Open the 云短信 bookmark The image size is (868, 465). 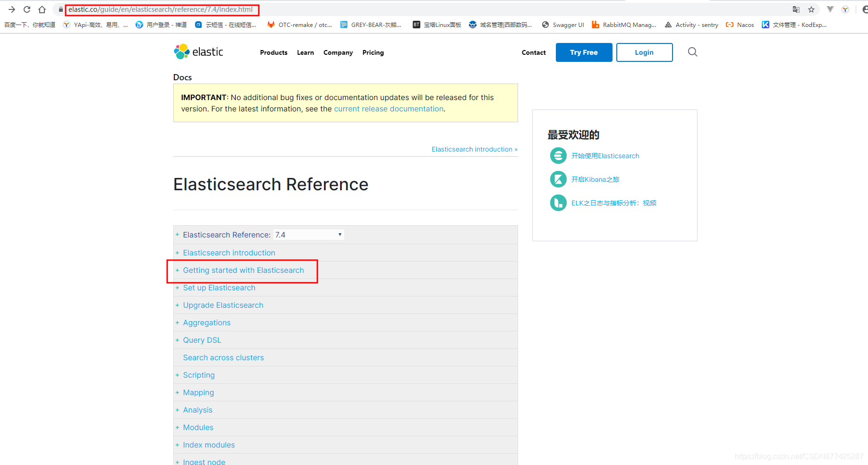click(226, 25)
